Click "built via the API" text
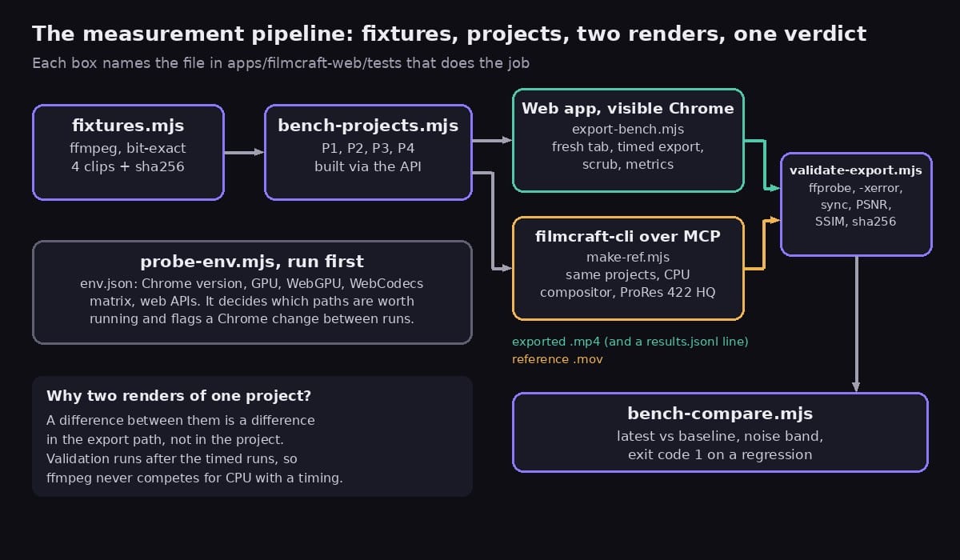960x560 pixels. 368,167
